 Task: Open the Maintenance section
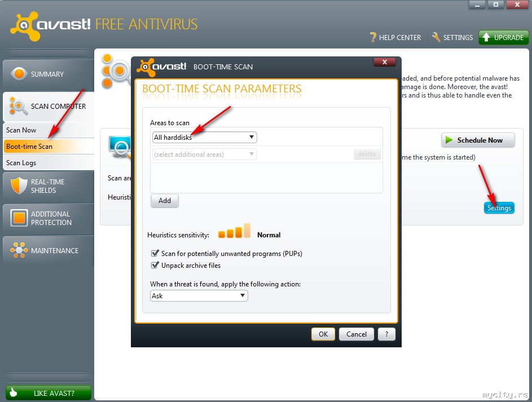point(48,250)
